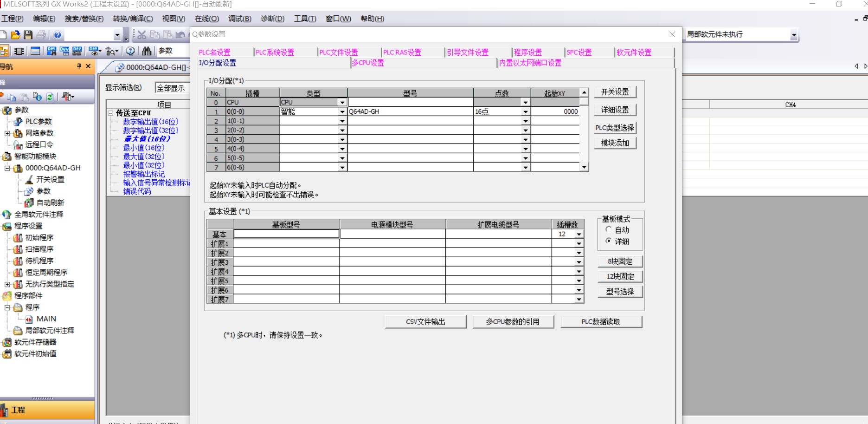Click the I/O table scrollbar down arrow

tap(584, 167)
